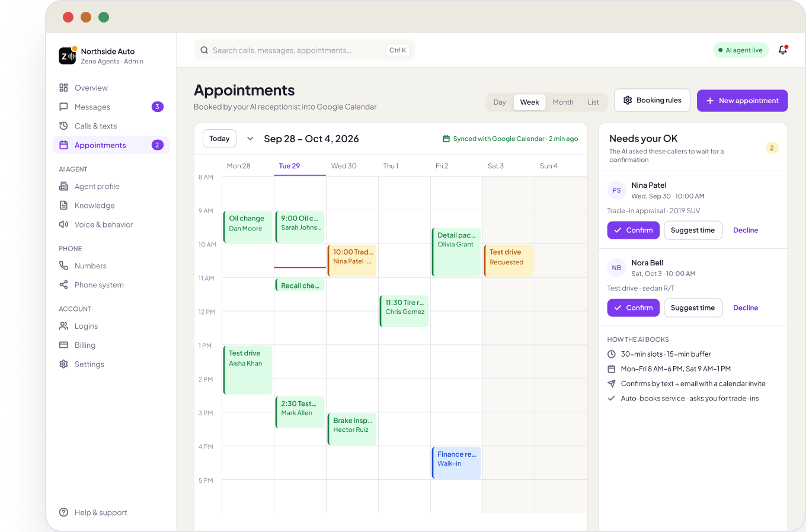Focus the search calls and messages field
The image size is (806, 532).
pos(304,50)
